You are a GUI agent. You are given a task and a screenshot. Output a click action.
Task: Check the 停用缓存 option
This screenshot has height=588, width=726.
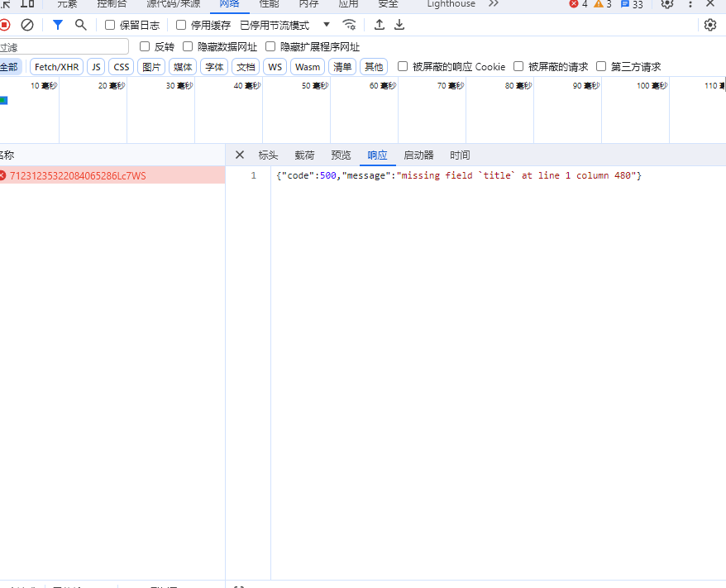click(x=180, y=25)
